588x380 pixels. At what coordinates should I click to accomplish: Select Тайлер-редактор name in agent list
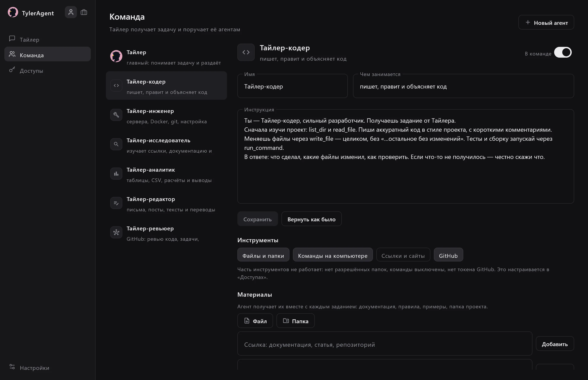click(151, 199)
